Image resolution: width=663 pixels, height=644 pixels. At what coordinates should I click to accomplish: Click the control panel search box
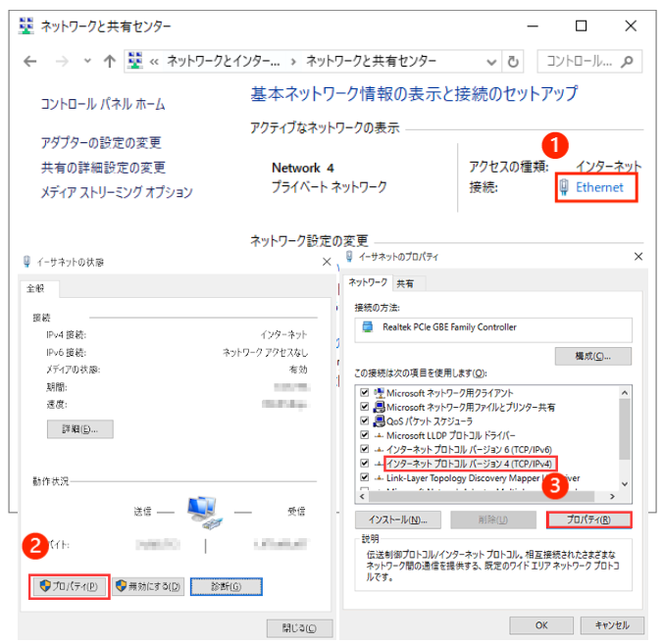[589, 62]
